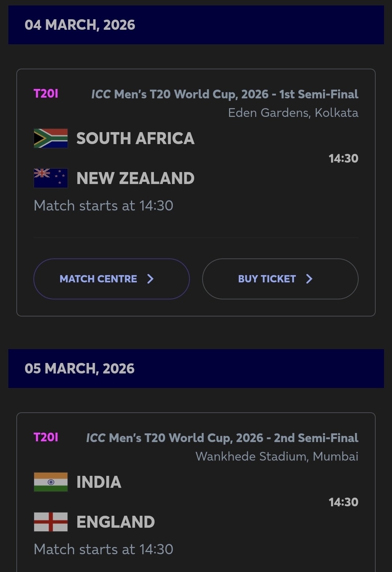Tap the arrow beside Match Centre
The width and height of the screenshot is (392, 572).
150,279
